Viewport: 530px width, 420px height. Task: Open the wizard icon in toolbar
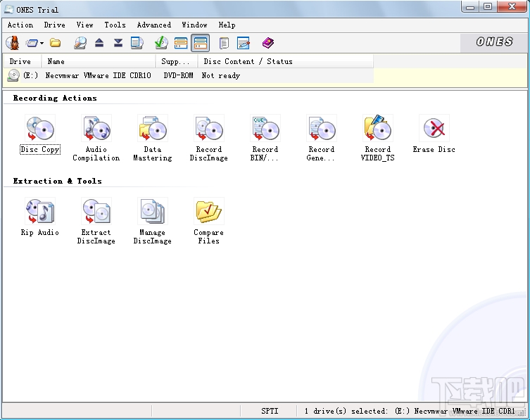tap(13, 43)
